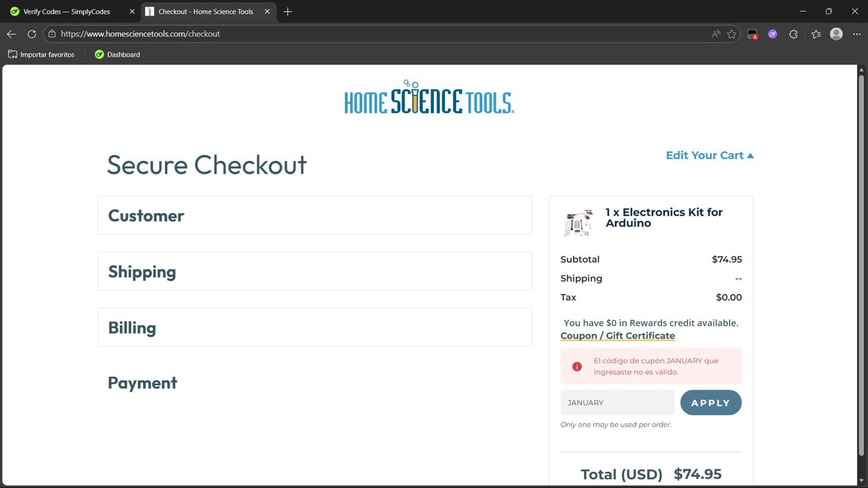Expand the Billing checkout section
868x488 pixels.
(x=315, y=327)
